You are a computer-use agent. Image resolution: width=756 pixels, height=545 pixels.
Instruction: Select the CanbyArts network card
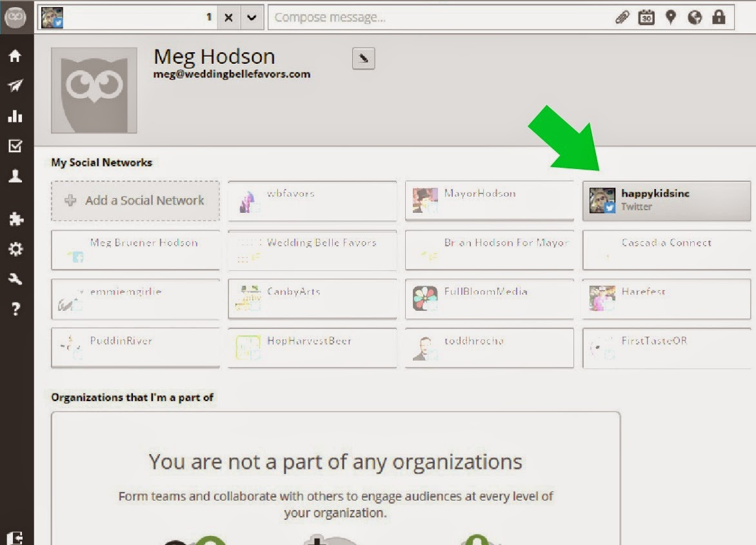point(312,299)
